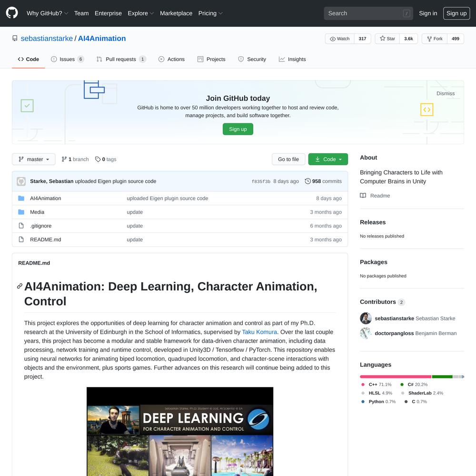
Task: Click the Go to file button
Action: point(288,159)
